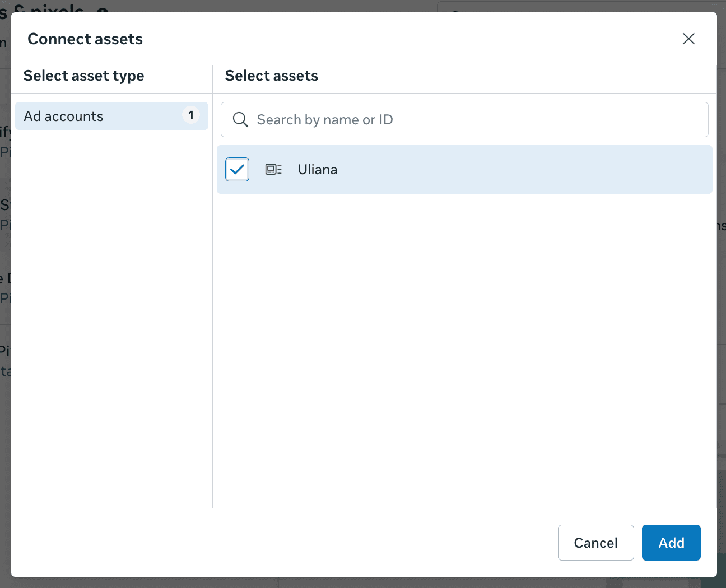Click the ad account card icon beside Uliana
This screenshot has height=588, width=726.
[x=273, y=169]
